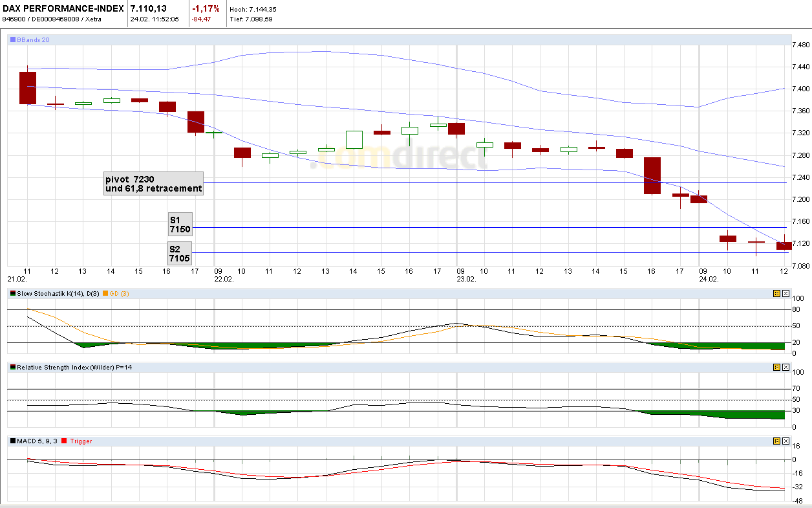Image resolution: width=812 pixels, height=508 pixels.
Task: Click the orange GD (3) legend square
Action: pos(105,294)
